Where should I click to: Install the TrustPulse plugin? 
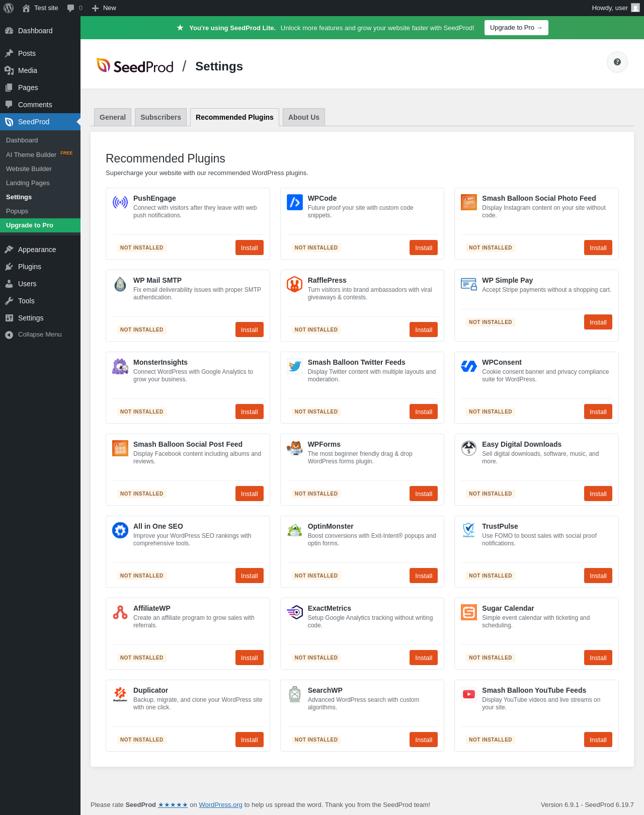(x=598, y=576)
